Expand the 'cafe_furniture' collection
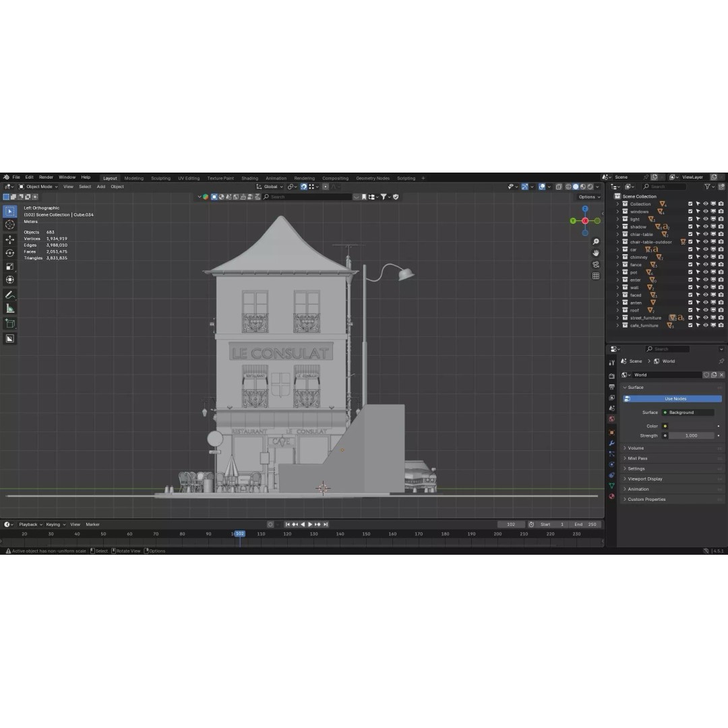The image size is (728, 728). [617, 326]
